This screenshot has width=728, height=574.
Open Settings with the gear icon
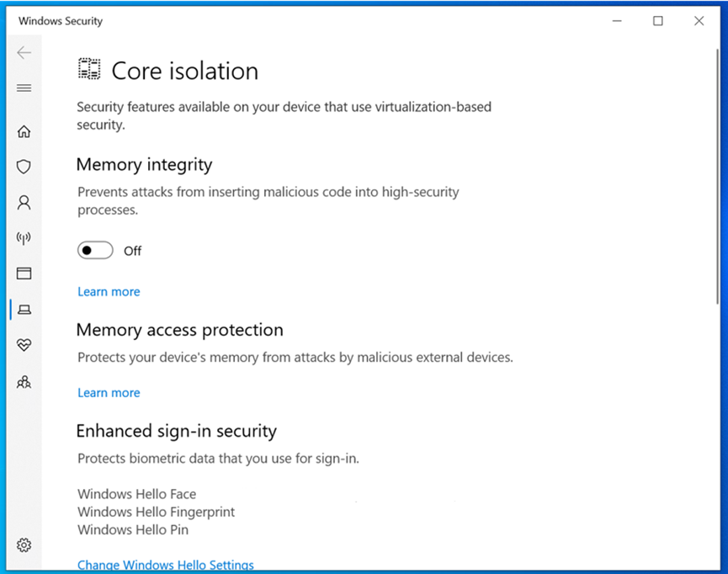pyautogui.click(x=24, y=545)
